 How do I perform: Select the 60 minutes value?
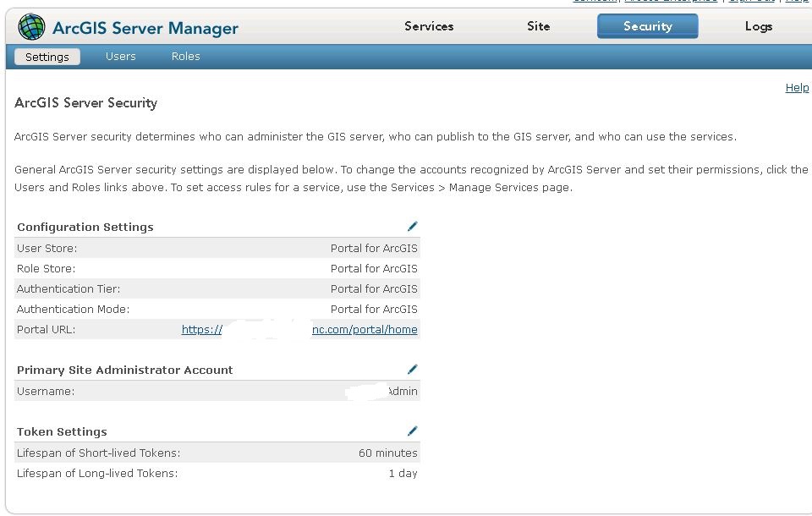(388, 453)
